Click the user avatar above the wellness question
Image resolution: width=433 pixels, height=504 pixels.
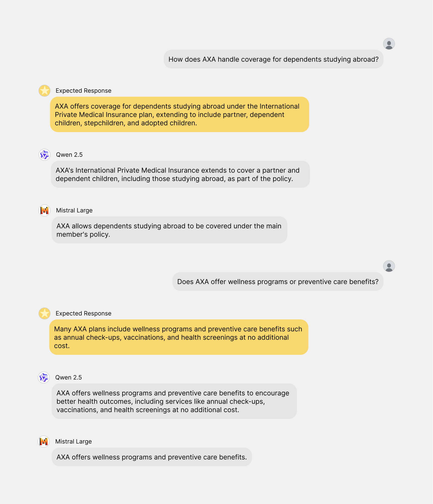pyautogui.click(x=389, y=266)
